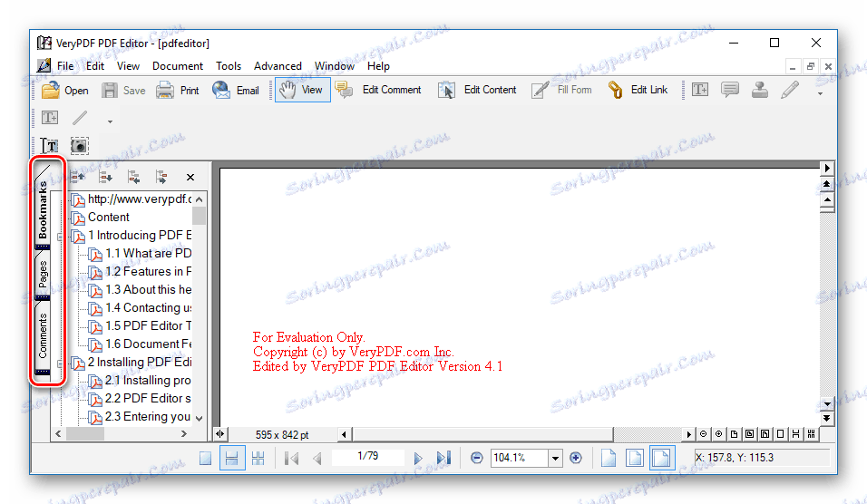Go to the first page
867x504 pixels.
(291, 458)
